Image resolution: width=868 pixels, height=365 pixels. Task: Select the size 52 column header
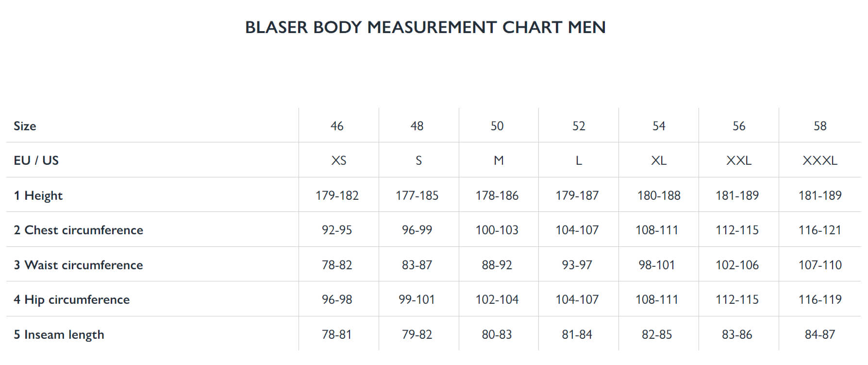click(579, 126)
